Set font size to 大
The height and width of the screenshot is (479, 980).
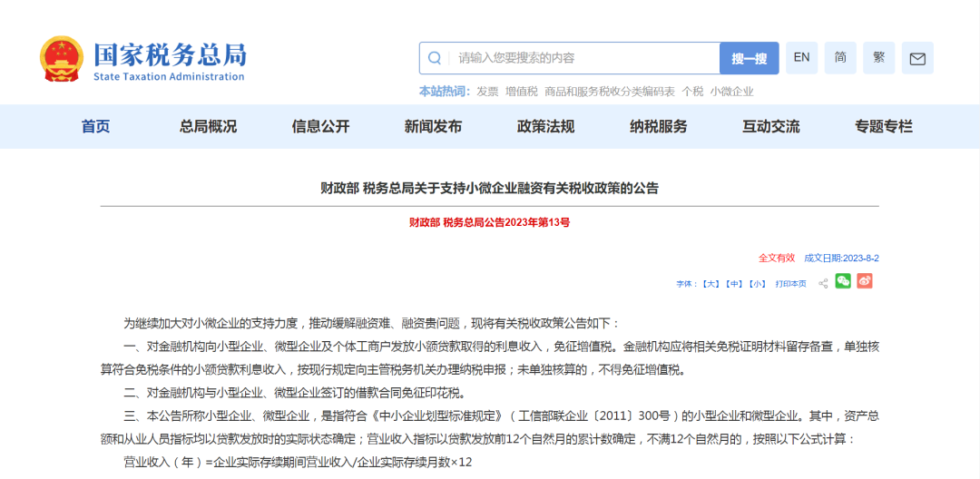coord(711,284)
